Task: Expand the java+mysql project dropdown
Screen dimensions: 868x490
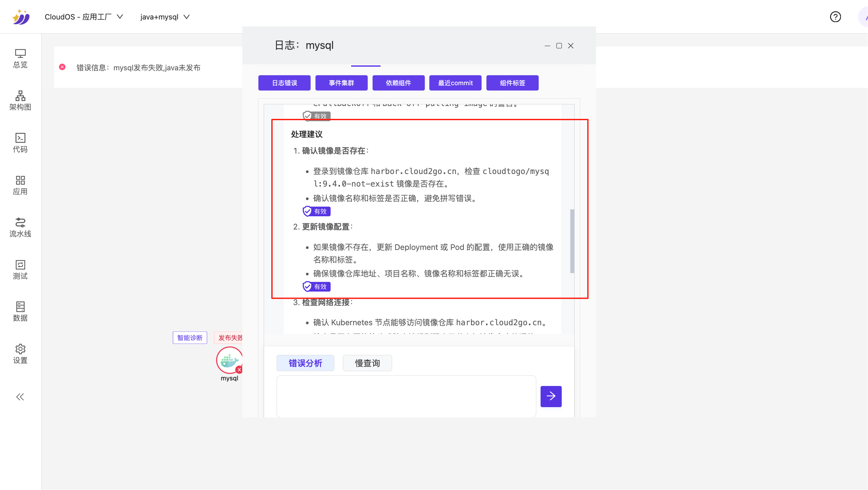Action: (x=165, y=17)
